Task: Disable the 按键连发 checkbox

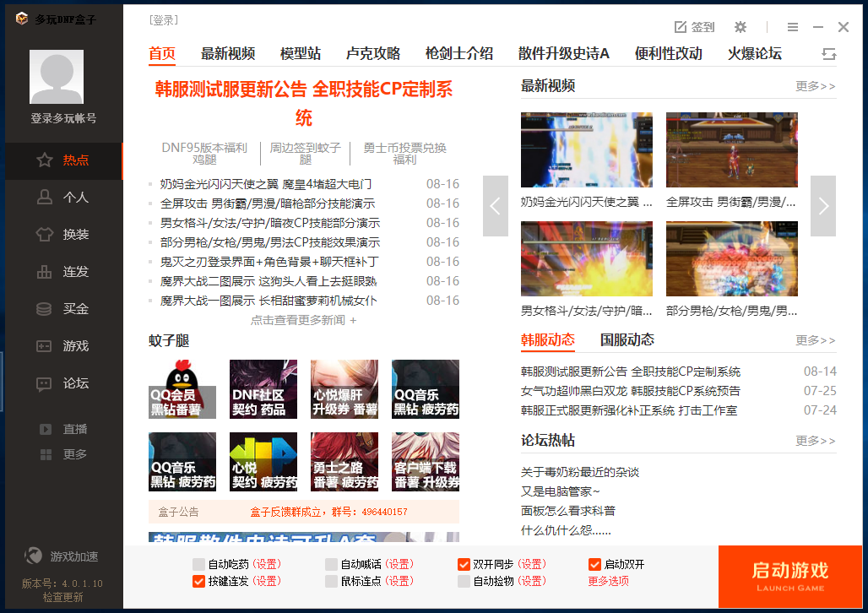Action: (x=198, y=582)
